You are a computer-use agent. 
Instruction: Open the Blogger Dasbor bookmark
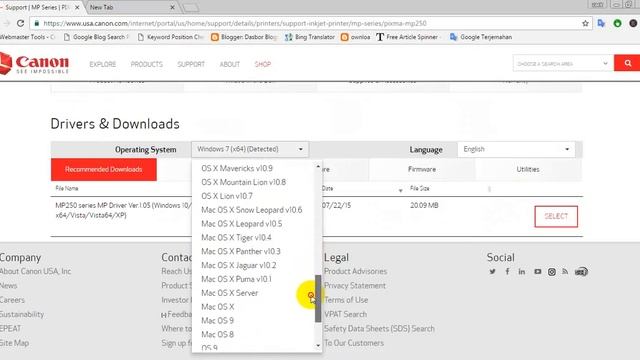[x=244, y=37]
